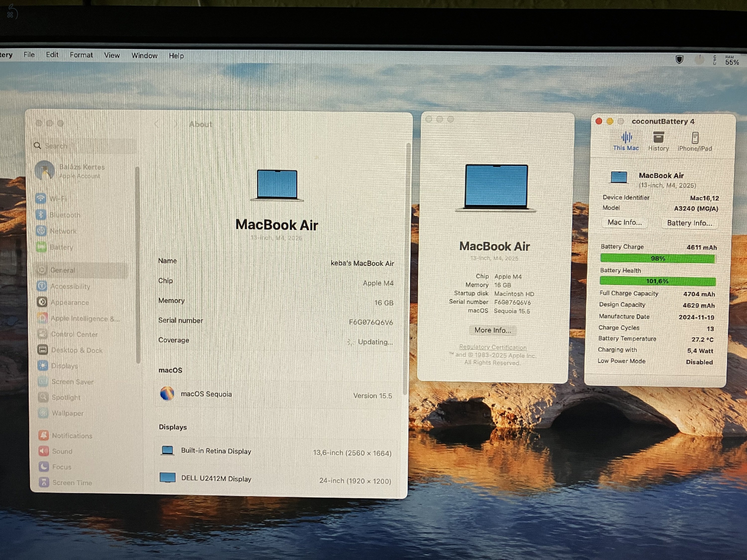This screenshot has width=747, height=560.
Task: Click the RAM 55% indicator in menu bar
Action: 732,60
